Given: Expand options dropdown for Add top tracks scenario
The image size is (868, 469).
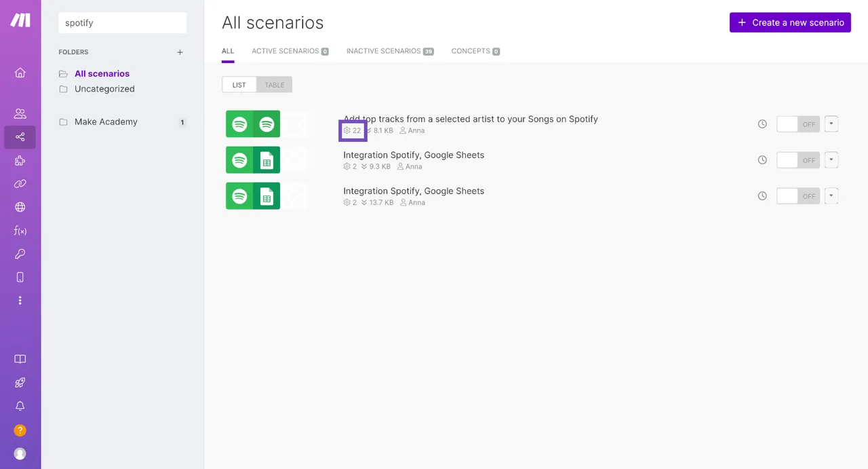Looking at the screenshot, I should click(832, 124).
